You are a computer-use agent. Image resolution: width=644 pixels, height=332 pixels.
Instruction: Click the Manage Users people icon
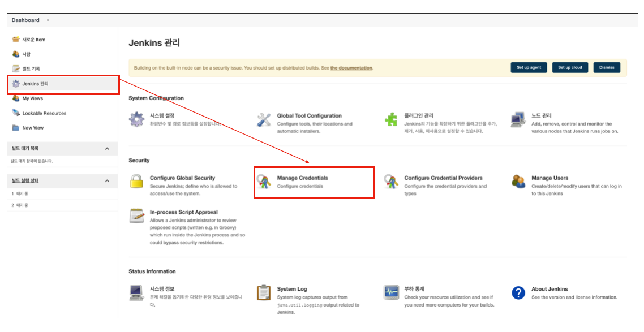(518, 181)
